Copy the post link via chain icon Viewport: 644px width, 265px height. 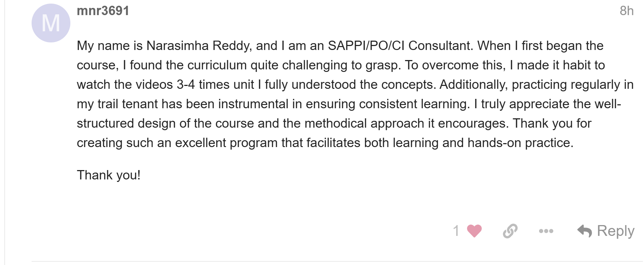pos(510,231)
